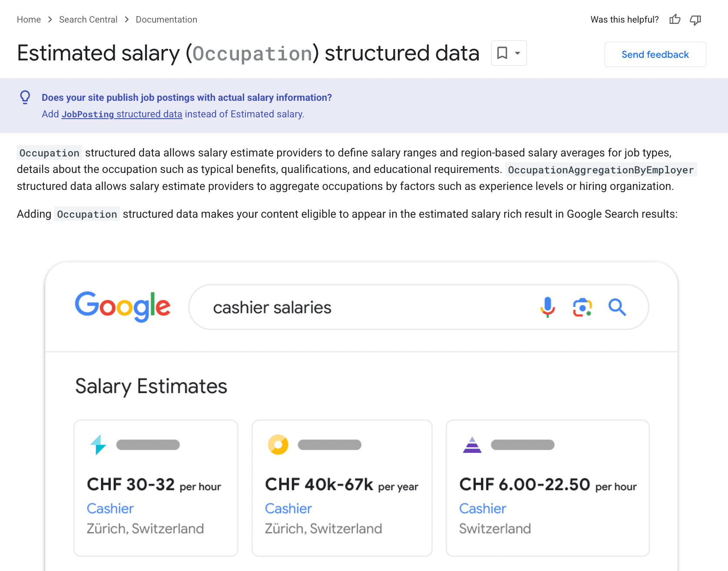Bookmark this documentation page

tap(503, 53)
